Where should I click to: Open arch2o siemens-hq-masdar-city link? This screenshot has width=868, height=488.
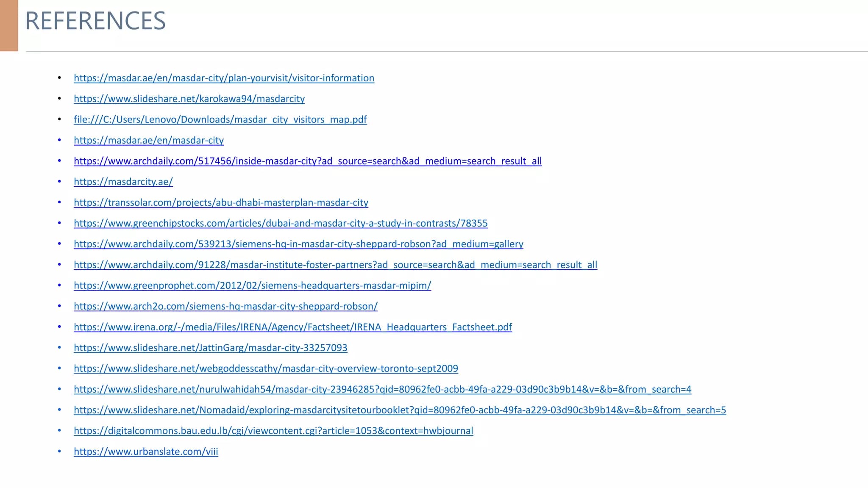pos(225,306)
